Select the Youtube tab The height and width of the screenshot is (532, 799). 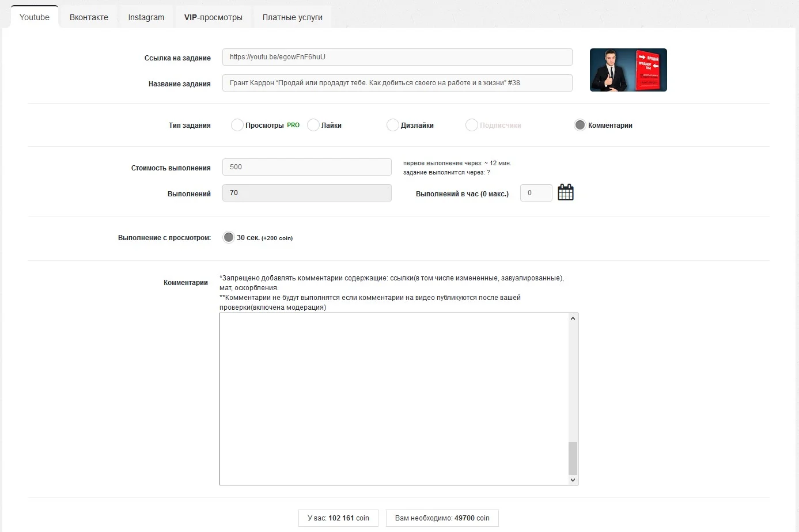pyautogui.click(x=35, y=17)
